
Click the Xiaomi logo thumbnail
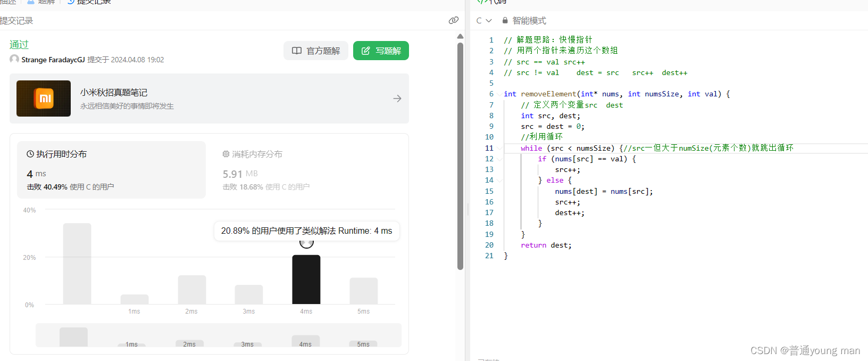pos(44,99)
